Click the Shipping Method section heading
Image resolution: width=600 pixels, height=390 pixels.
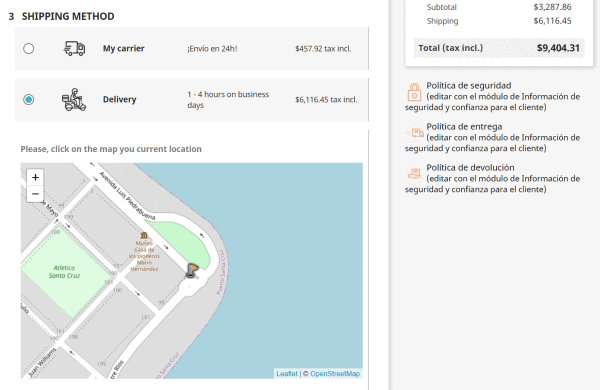(68, 16)
